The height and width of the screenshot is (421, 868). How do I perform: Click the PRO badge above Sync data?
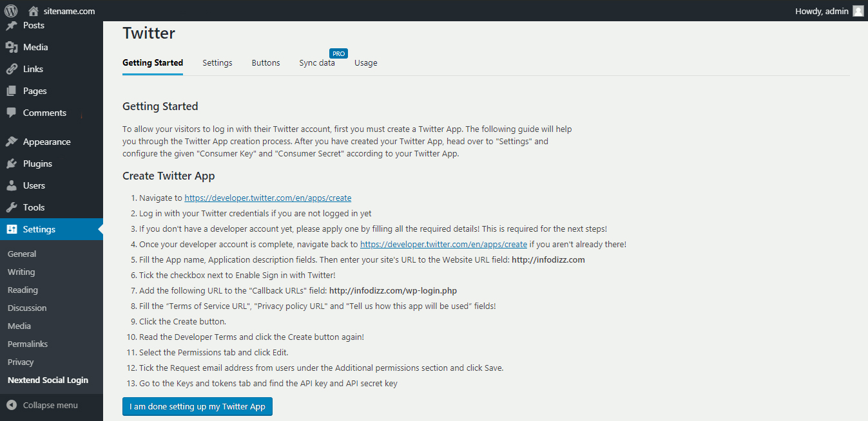pyautogui.click(x=339, y=53)
